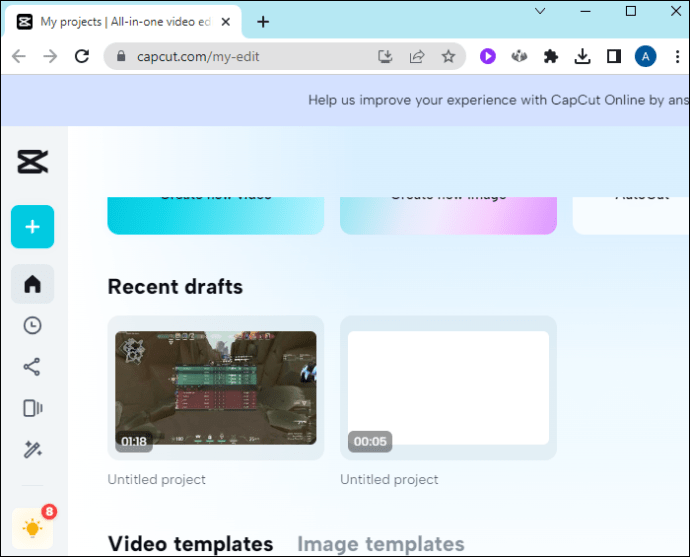Open the Home sidebar icon
This screenshot has height=557, width=690.
(x=33, y=284)
